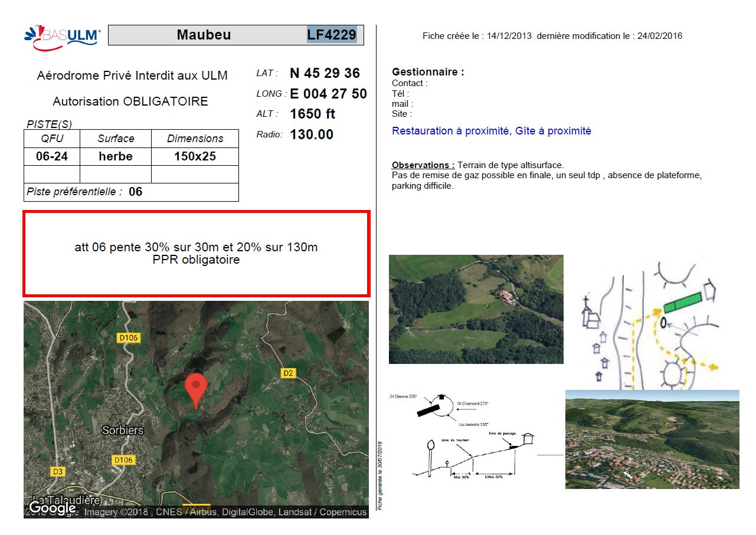Screen dimensions: 756x535
Task: Click Restauration à proximité, Gîte à proximité
Action: coord(492,131)
